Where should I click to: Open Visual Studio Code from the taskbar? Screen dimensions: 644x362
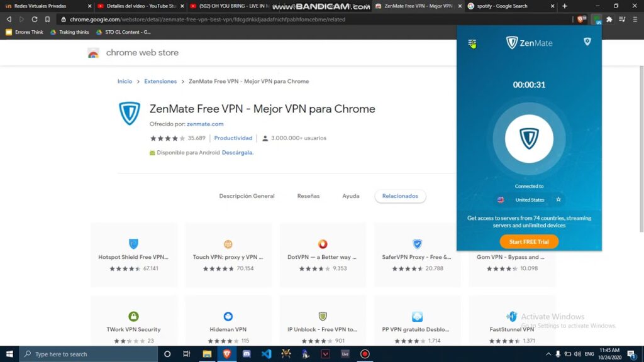tap(266, 354)
